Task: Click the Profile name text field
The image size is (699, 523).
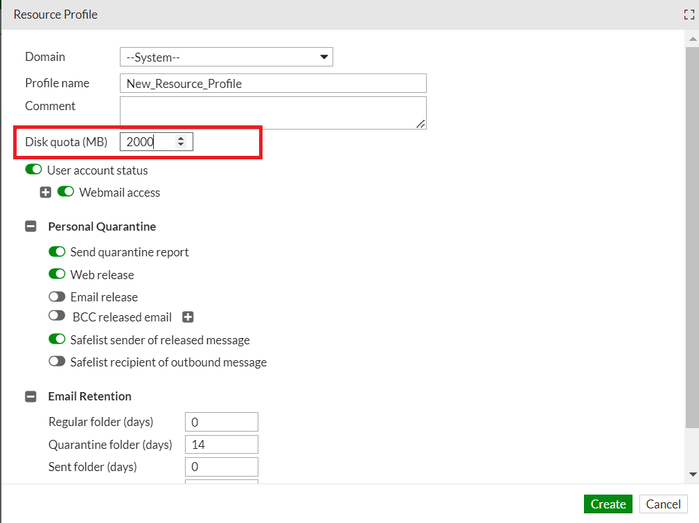Action: click(272, 84)
